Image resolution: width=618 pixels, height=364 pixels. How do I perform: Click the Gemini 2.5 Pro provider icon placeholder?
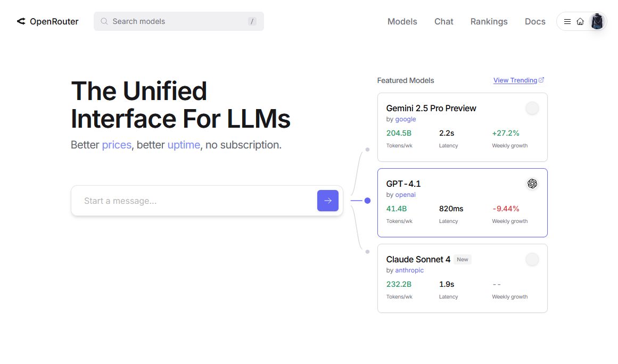(532, 109)
